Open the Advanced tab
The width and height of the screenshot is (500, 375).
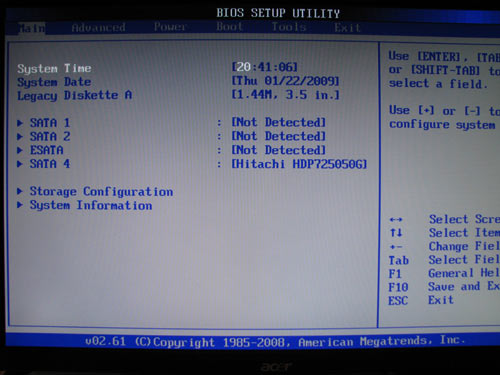99,27
